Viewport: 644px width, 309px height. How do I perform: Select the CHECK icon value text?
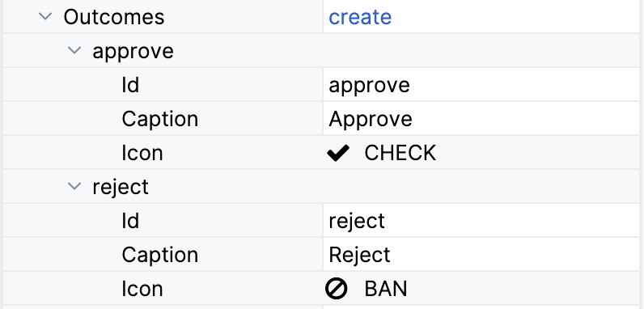click(400, 153)
